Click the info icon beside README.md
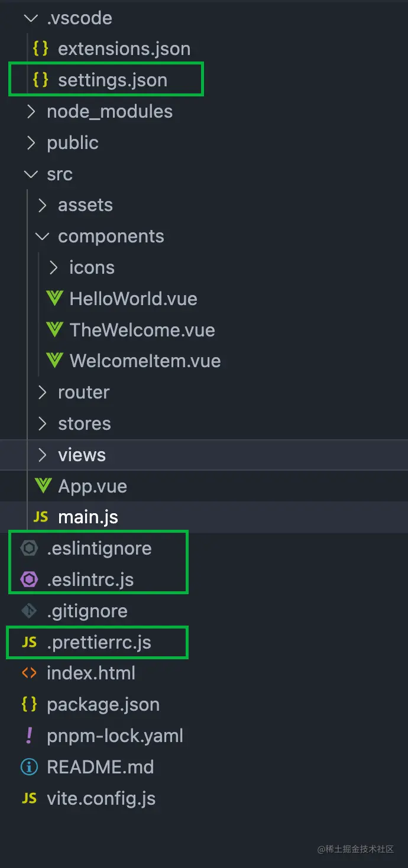 [x=29, y=767]
